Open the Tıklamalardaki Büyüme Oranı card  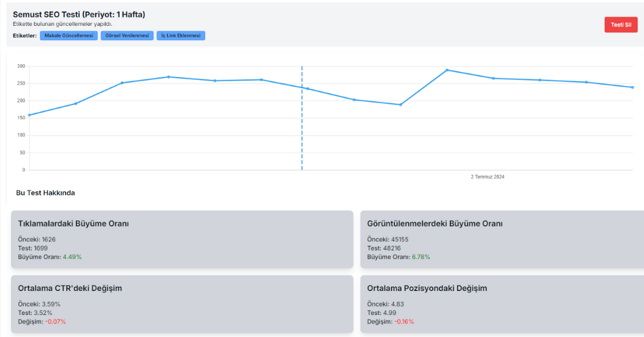(182, 239)
